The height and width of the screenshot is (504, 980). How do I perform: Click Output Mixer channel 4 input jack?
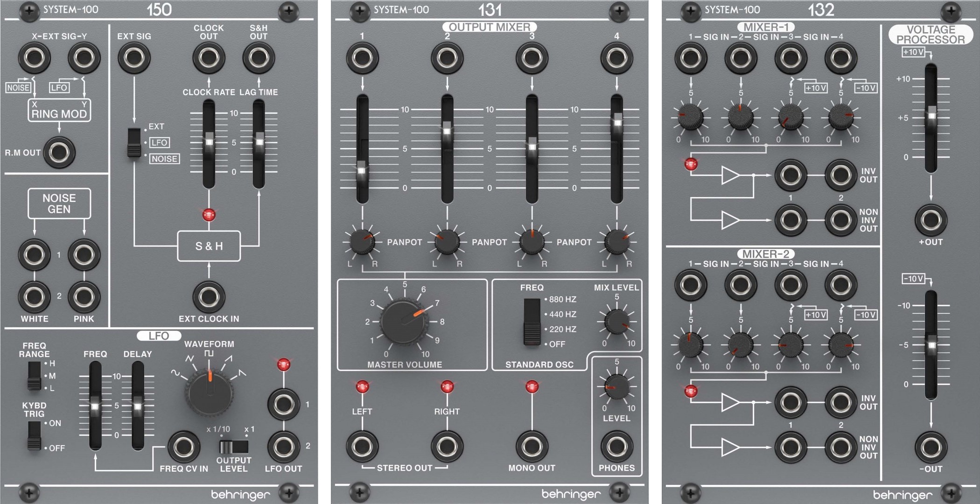coord(616,58)
